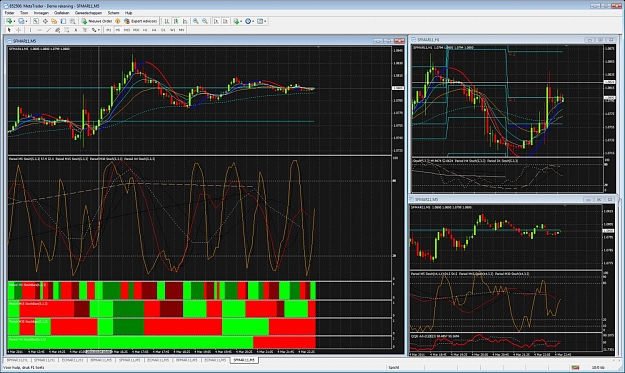
Task: Click the Arrows objects icon
Action: (94, 30)
